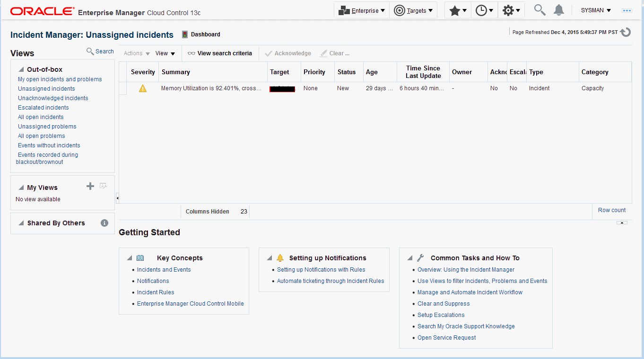This screenshot has width=644, height=359.
Task: Select the Unacknowledged incidents view
Action: [x=53, y=98]
